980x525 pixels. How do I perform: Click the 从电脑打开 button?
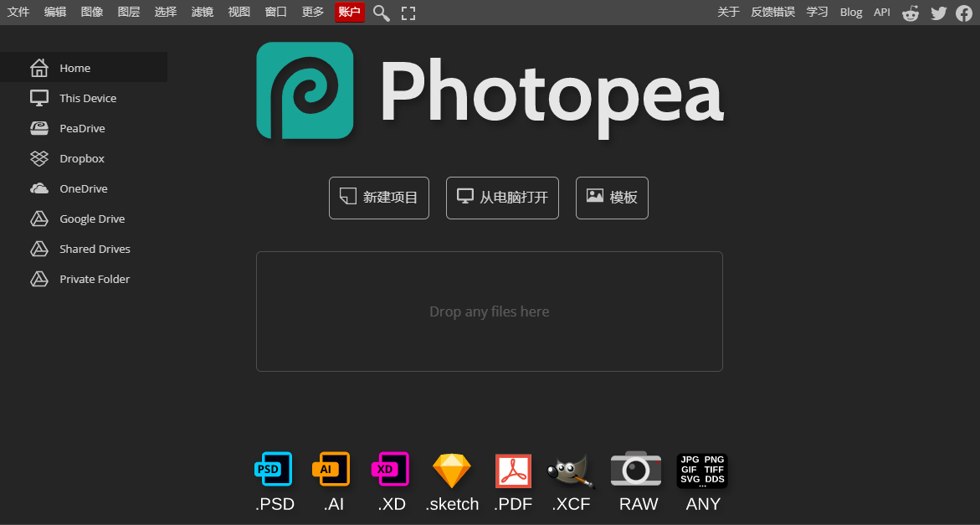pos(502,198)
